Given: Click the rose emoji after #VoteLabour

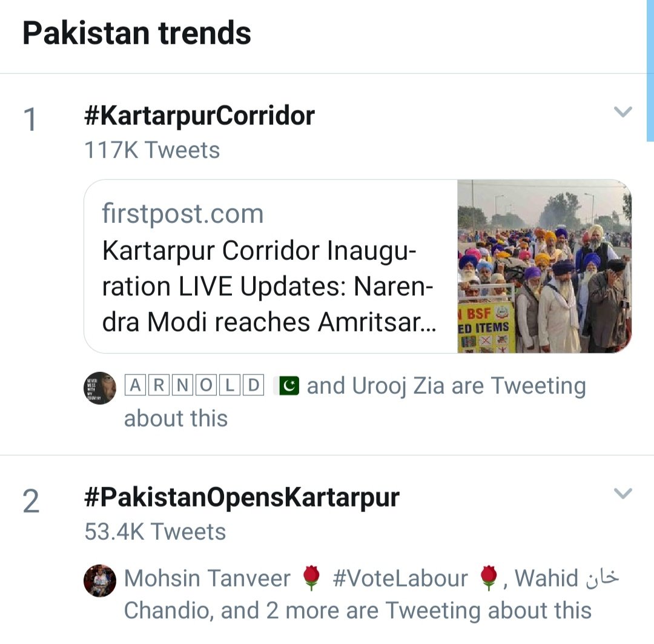Looking at the screenshot, I should point(489,578).
